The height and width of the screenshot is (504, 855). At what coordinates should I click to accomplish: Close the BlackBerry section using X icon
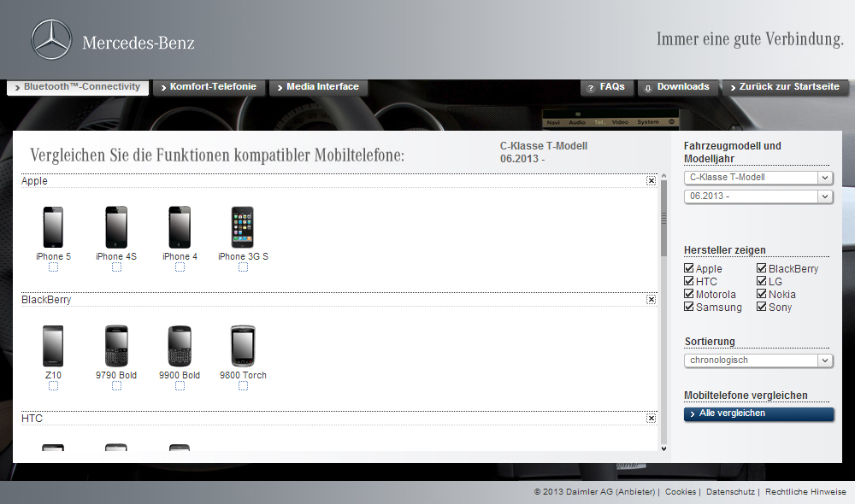(x=652, y=300)
